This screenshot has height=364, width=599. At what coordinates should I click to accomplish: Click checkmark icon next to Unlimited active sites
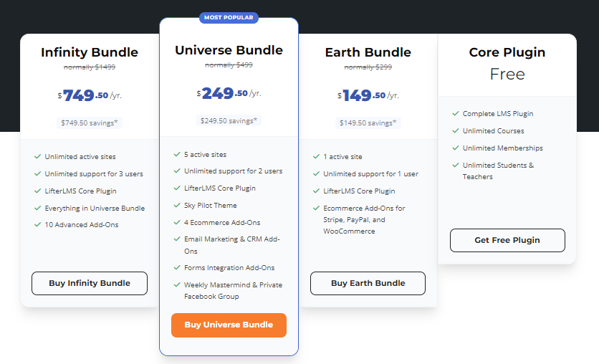coord(37,157)
